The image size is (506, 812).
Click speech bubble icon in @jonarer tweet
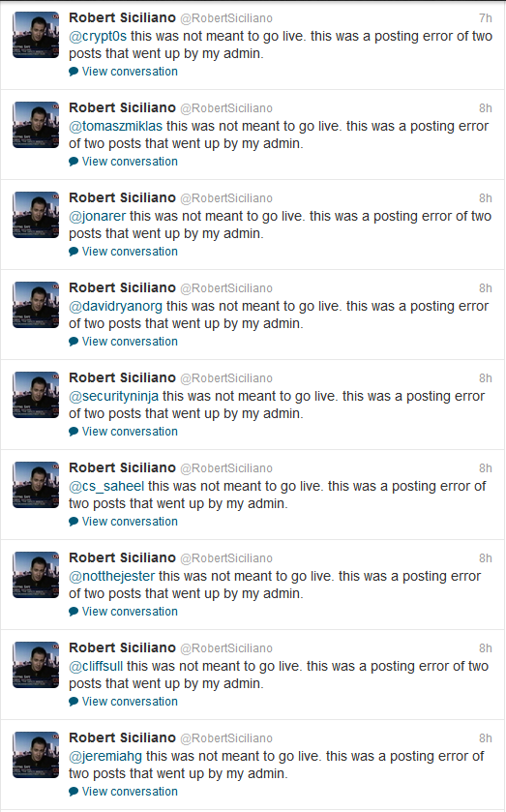74,252
